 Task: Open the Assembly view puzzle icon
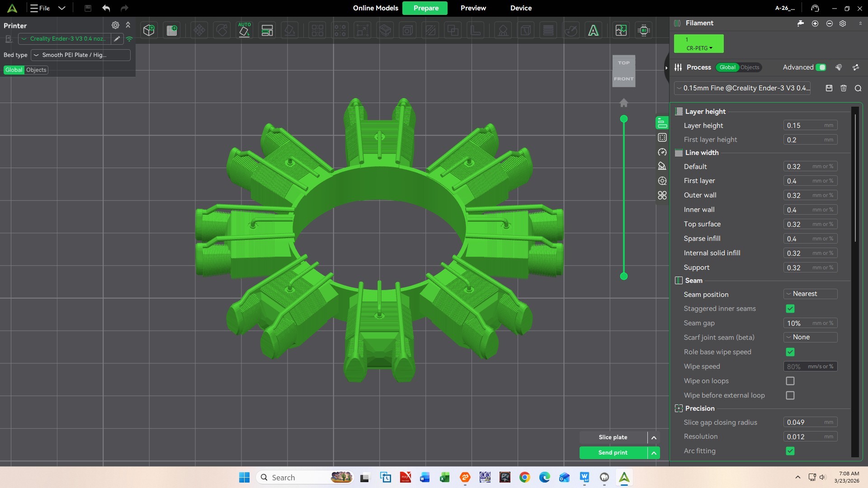click(x=621, y=30)
